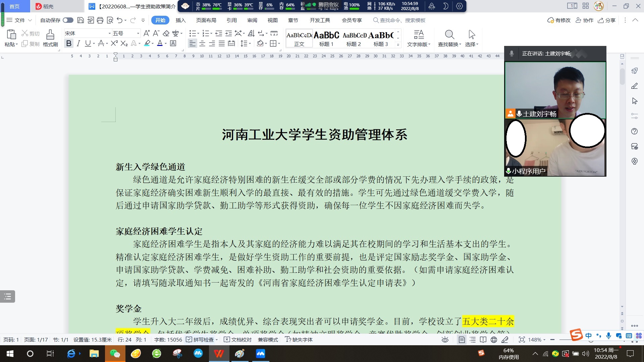Screen dimensions: 644x362
Task: Decrease font size with A- icon
Action: 156,33
